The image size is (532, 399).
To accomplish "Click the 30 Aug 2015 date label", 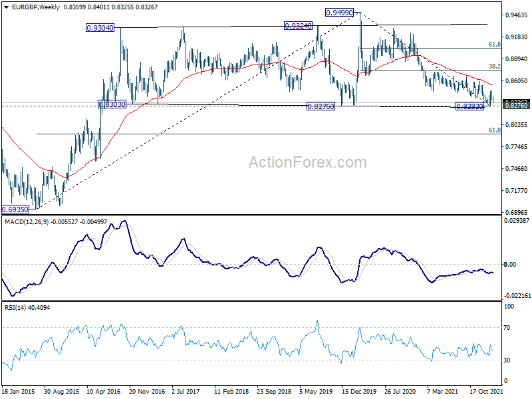I will (x=61, y=391).
